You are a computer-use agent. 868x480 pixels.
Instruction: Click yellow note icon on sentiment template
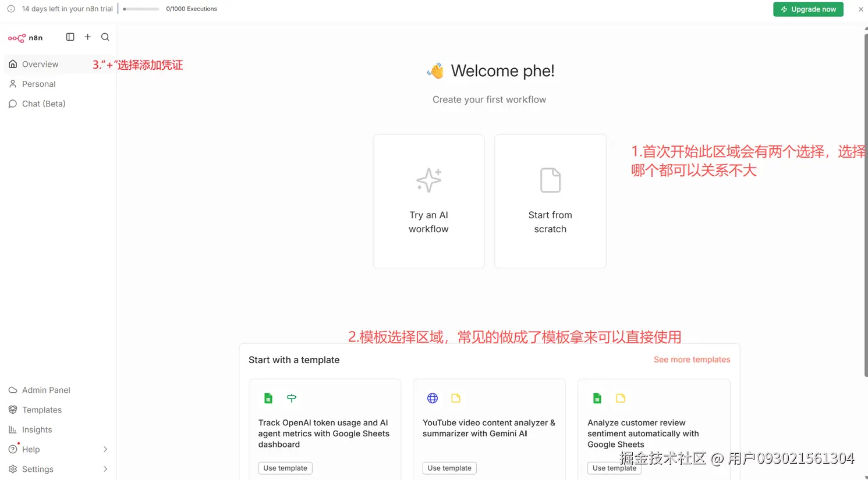tap(621, 399)
